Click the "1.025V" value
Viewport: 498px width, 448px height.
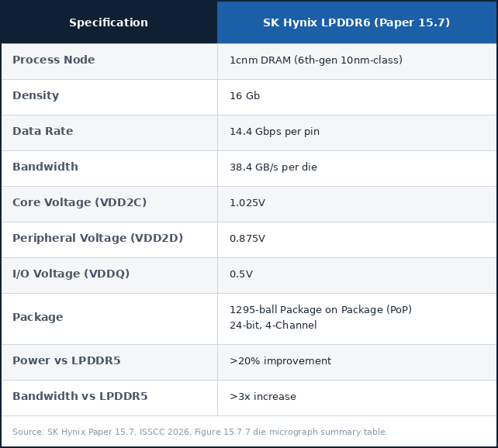[247, 203]
